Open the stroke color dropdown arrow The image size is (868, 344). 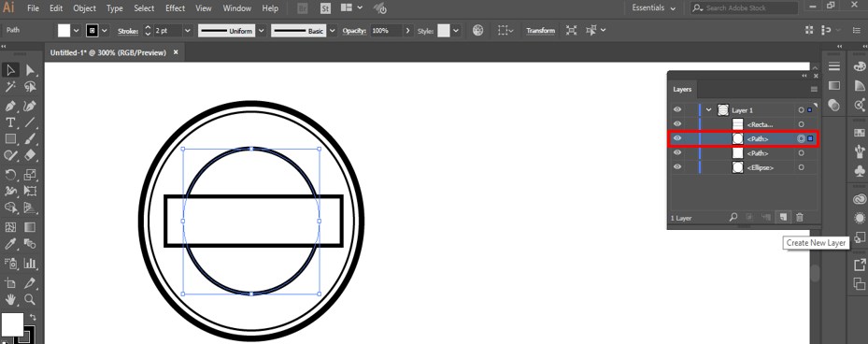pos(105,31)
